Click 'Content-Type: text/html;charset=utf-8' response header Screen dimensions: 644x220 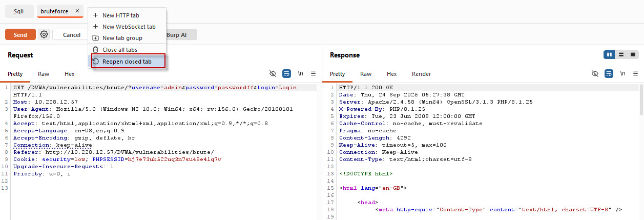(x=406, y=159)
